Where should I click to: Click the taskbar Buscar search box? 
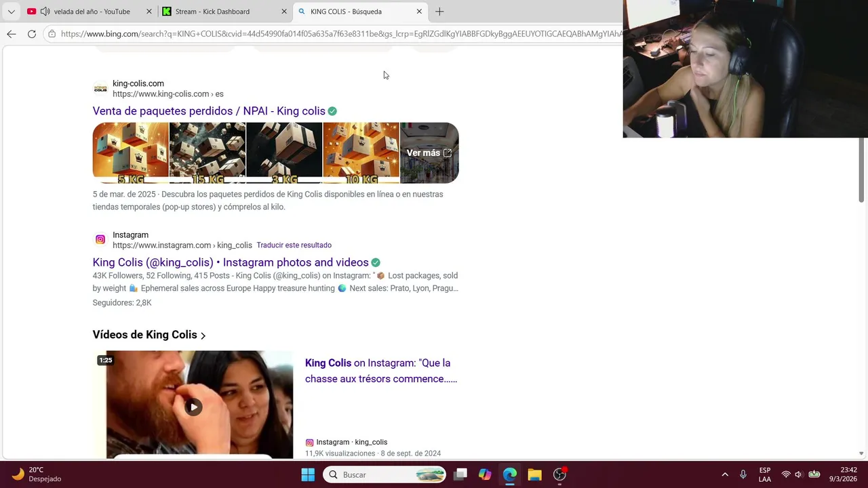pos(384,474)
